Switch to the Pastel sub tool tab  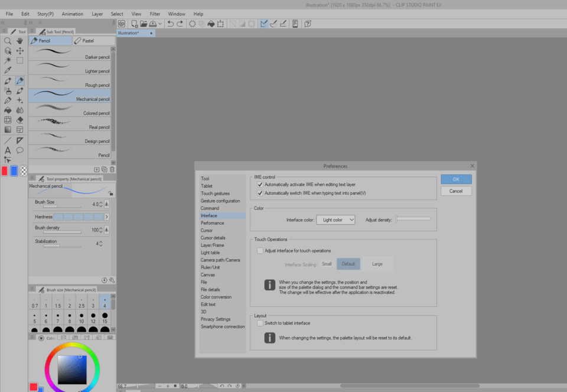pos(93,41)
